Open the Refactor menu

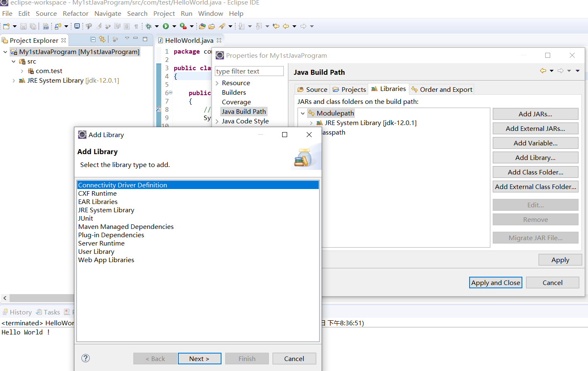pyautogui.click(x=76, y=13)
